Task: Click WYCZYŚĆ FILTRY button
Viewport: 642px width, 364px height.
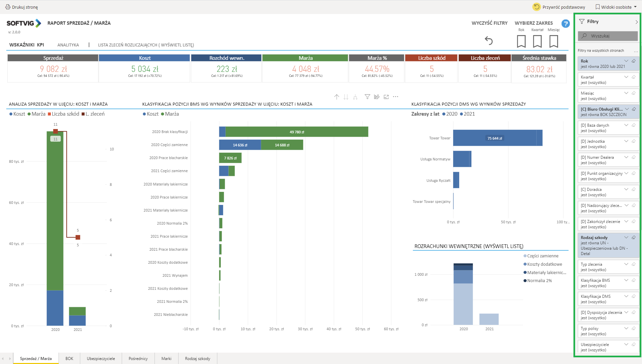Action: (x=489, y=23)
